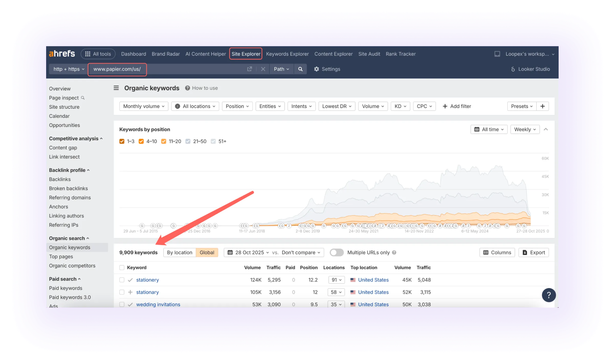Open the hamburger menu beside Organic keywords heading
This screenshot has height=364, width=615.
pos(116,88)
